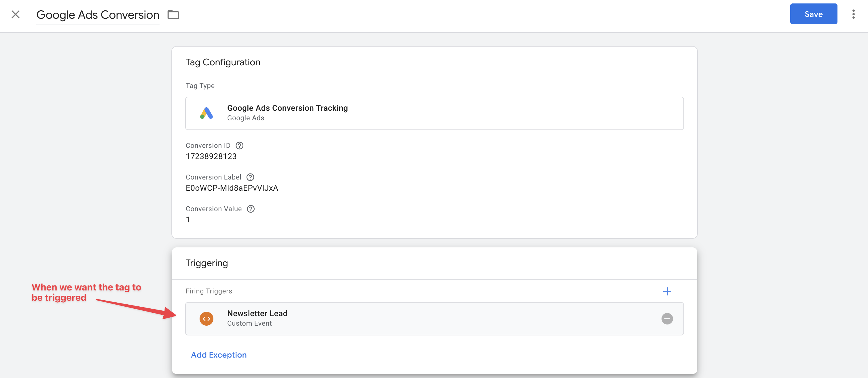Open help for Conversion ID
This screenshot has height=378, width=868.
(239, 145)
